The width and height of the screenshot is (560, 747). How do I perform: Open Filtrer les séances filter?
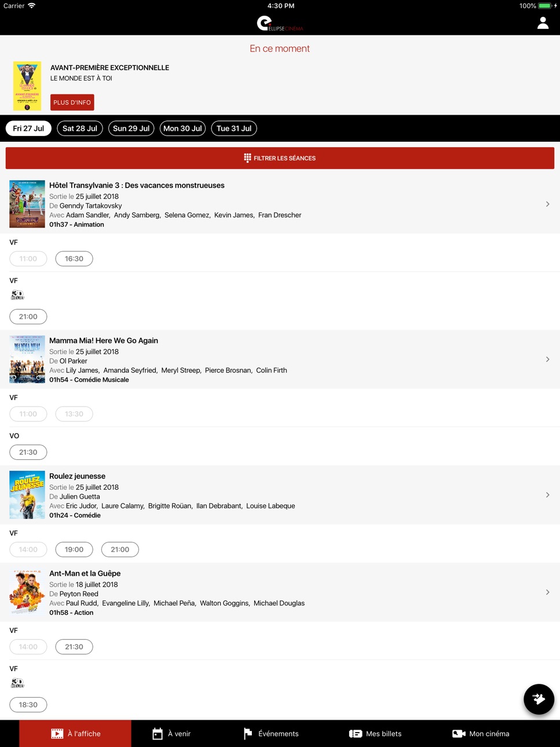tap(280, 158)
